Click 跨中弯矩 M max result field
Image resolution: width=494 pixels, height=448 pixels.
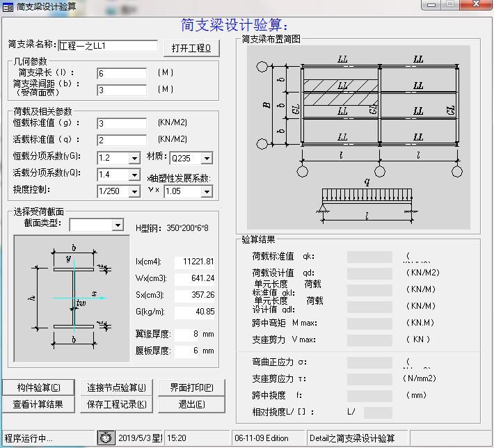click(369, 323)
